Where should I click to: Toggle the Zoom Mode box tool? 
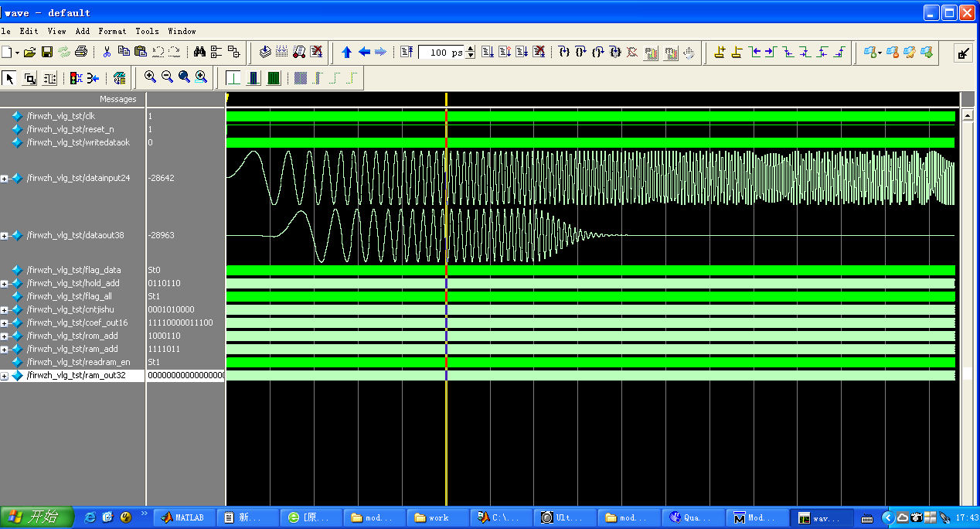pos(30,77)
